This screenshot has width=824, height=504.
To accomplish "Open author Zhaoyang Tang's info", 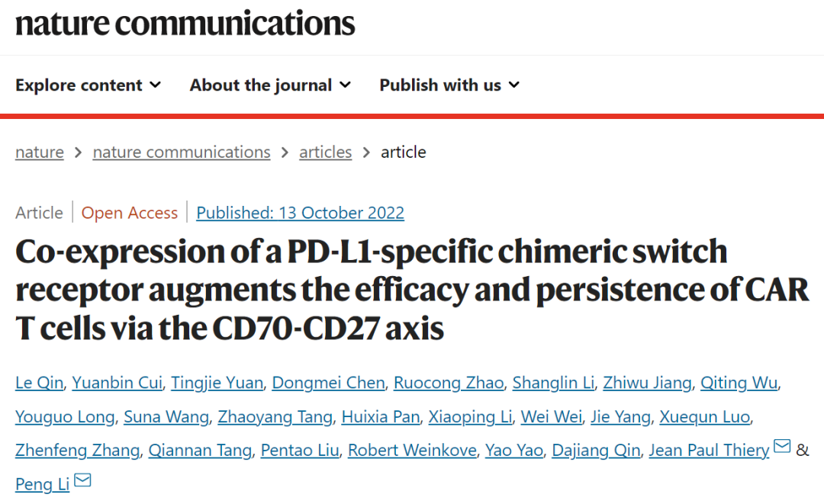I will pos(275,416).
